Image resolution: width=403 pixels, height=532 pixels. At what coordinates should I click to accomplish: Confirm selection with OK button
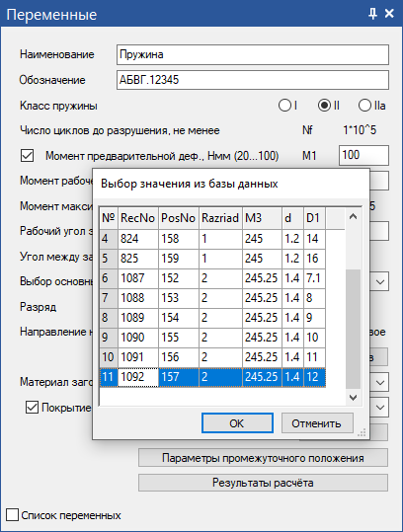[237, 423]
